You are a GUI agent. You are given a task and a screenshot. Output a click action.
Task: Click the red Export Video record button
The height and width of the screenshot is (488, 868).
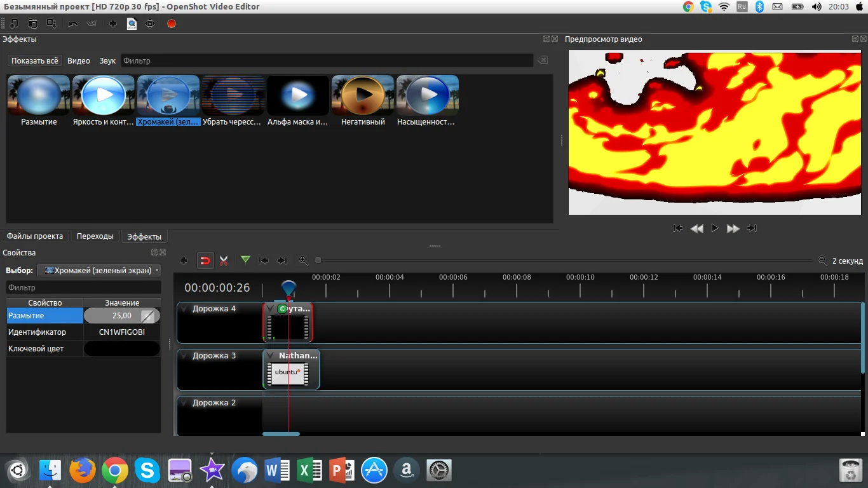click(x=171, y=24)
